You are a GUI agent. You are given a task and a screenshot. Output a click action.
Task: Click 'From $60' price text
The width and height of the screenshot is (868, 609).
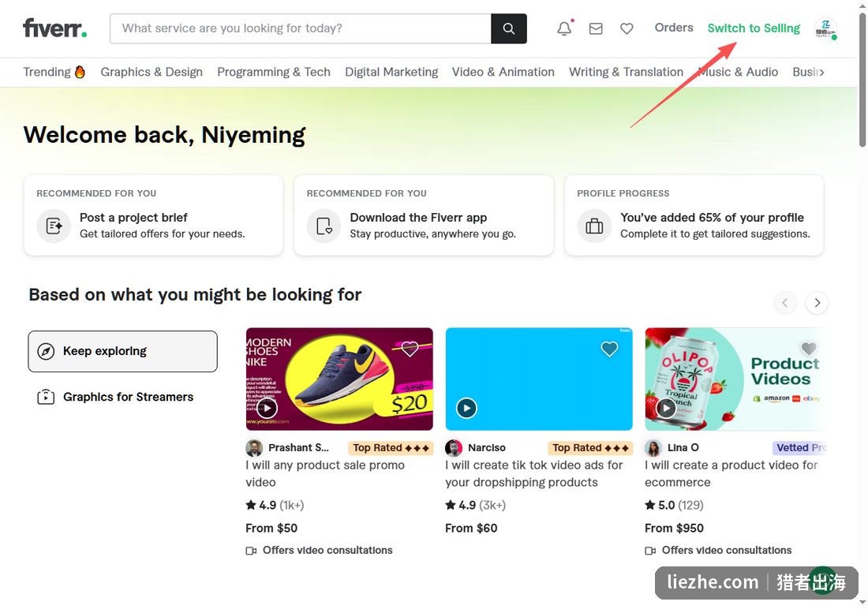coord(471,529)
